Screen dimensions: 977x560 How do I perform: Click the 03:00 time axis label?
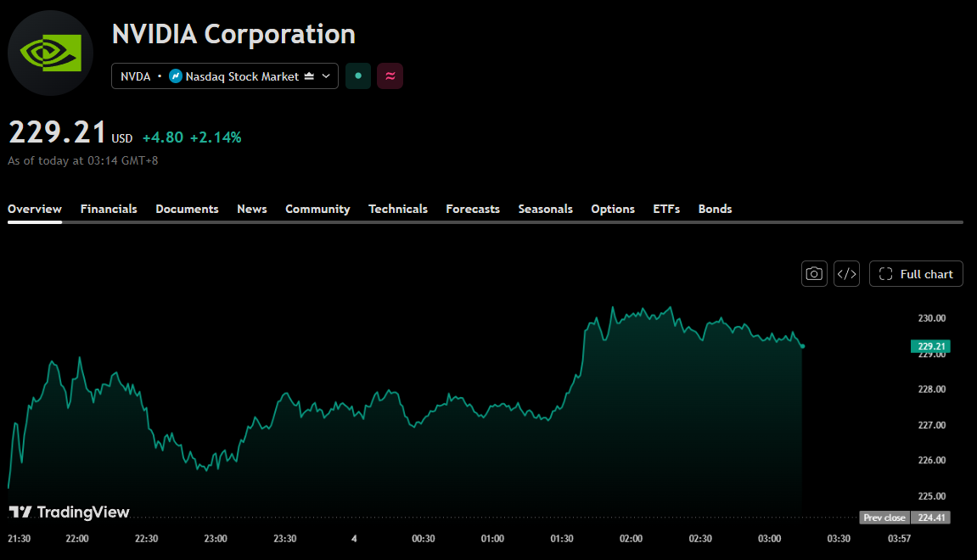click(769, 539)
